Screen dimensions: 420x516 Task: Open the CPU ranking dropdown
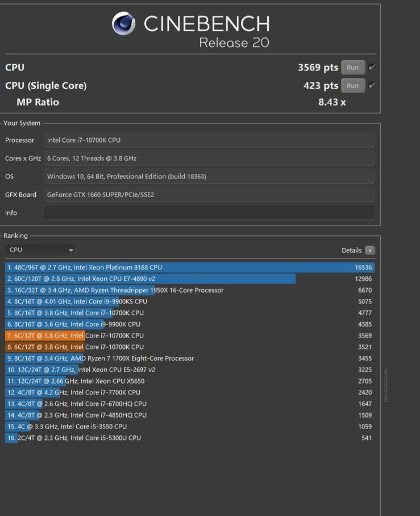[41, 250]
